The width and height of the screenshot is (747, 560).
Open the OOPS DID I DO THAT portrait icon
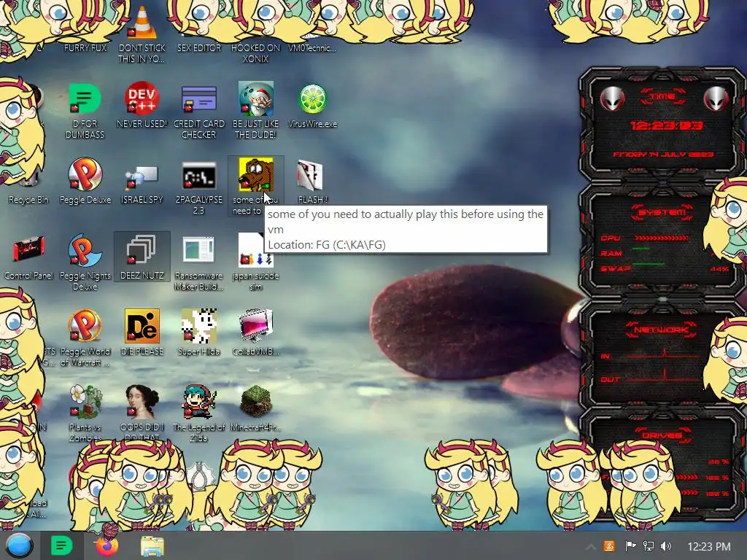142,402
